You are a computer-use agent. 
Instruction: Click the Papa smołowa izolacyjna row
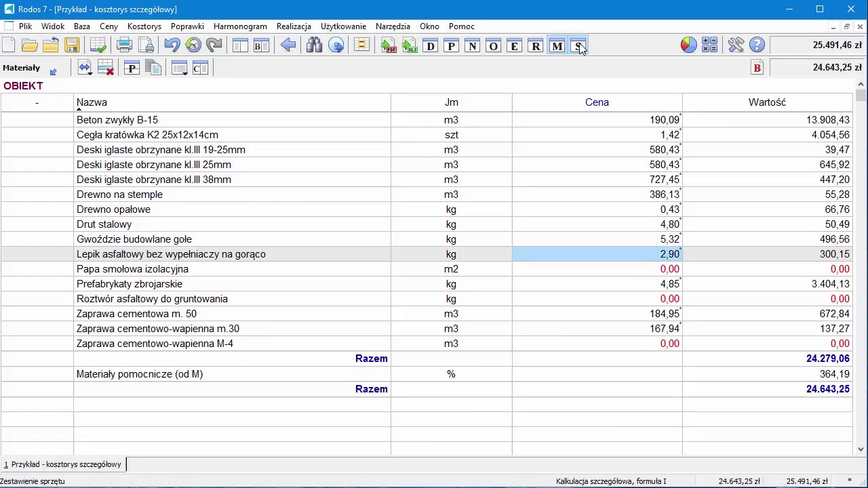[427, 269]
